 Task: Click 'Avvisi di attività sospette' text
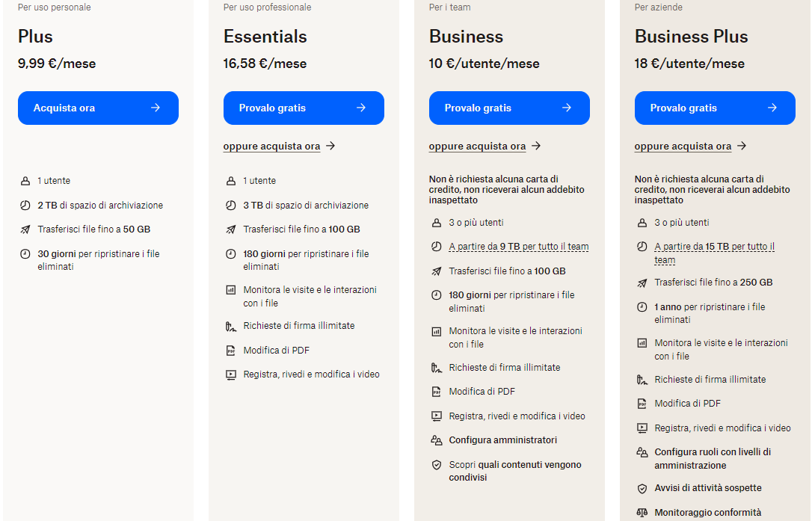(708, 488)
